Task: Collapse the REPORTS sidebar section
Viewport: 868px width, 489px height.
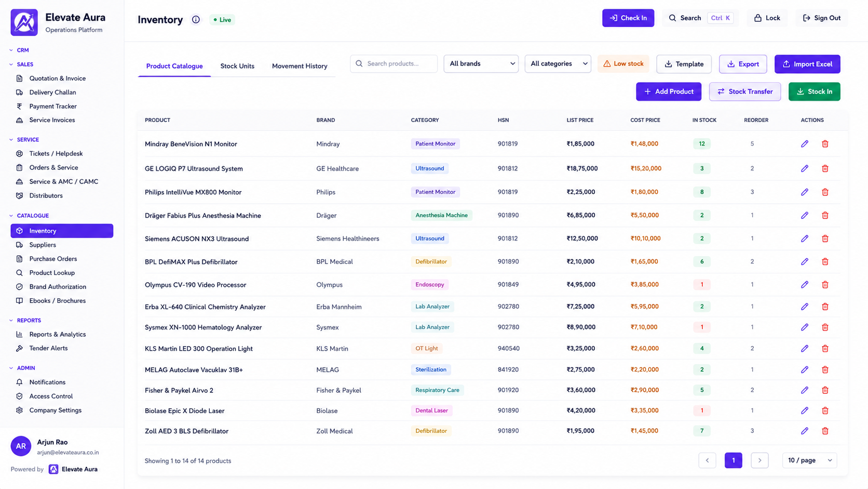Action: click(25, 321)
